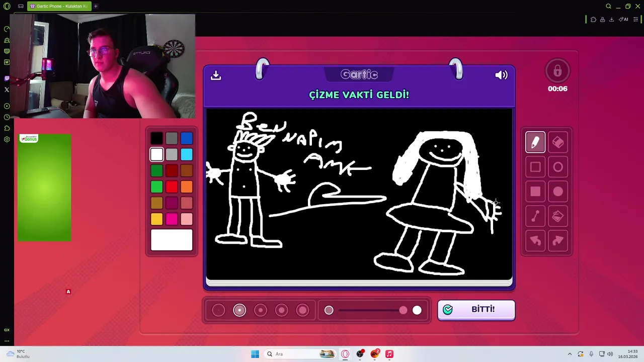Pick the cyan color swatch
The width and height of the screenshot is (644, 362).
point(187,155)
